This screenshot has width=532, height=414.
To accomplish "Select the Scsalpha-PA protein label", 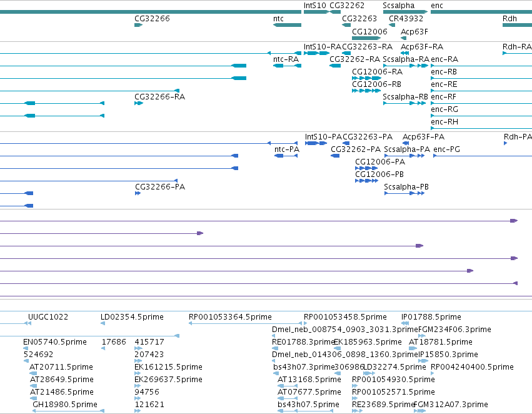I will point(407,149).
